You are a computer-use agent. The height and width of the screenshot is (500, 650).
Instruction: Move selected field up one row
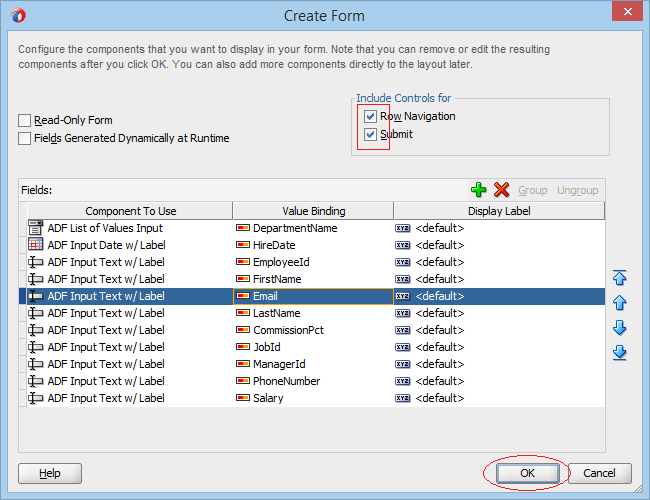click(x=619, y=303)
